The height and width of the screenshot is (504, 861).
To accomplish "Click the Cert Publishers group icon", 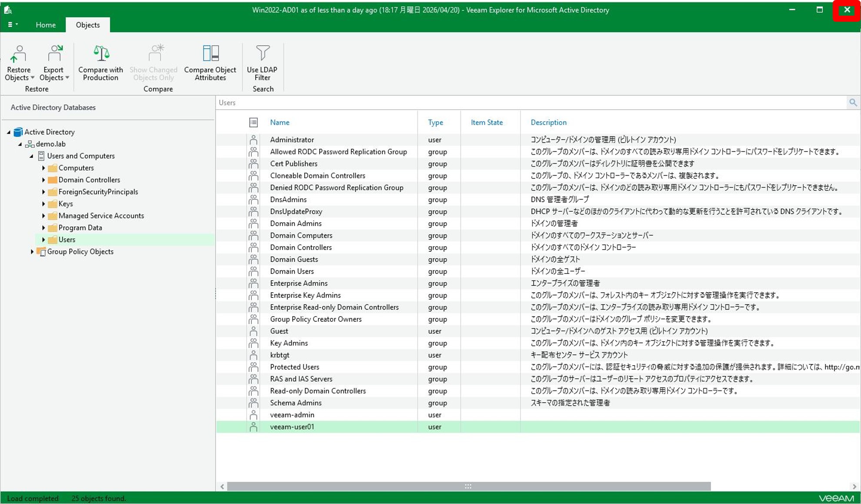I will click(254, 164).
